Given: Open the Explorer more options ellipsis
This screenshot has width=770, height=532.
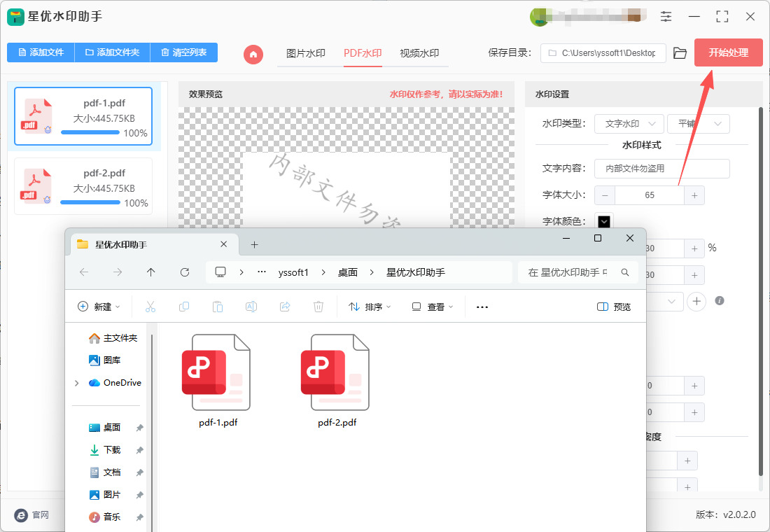Looking at the screenshot, I should (x=482, y=307).
